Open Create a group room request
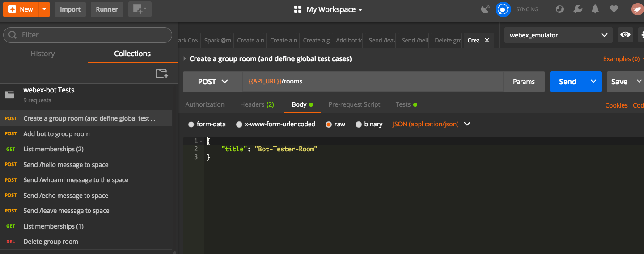Image resolution: width=644 pixels, height=254 pixels. (86, 118)
